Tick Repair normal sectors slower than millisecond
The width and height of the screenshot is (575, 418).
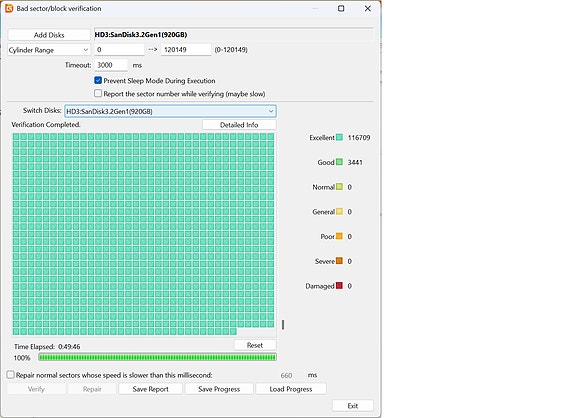tap(11, 375)
